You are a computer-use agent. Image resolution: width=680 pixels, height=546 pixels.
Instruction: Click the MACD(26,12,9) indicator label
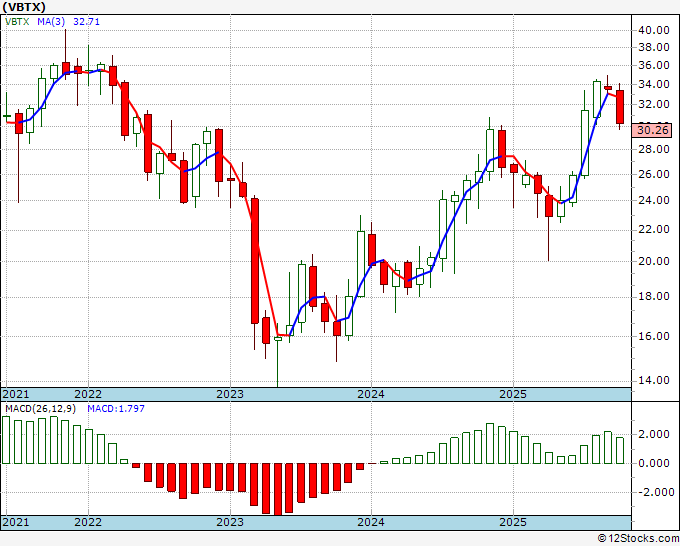pyautogui.click(x=40, y=409)
